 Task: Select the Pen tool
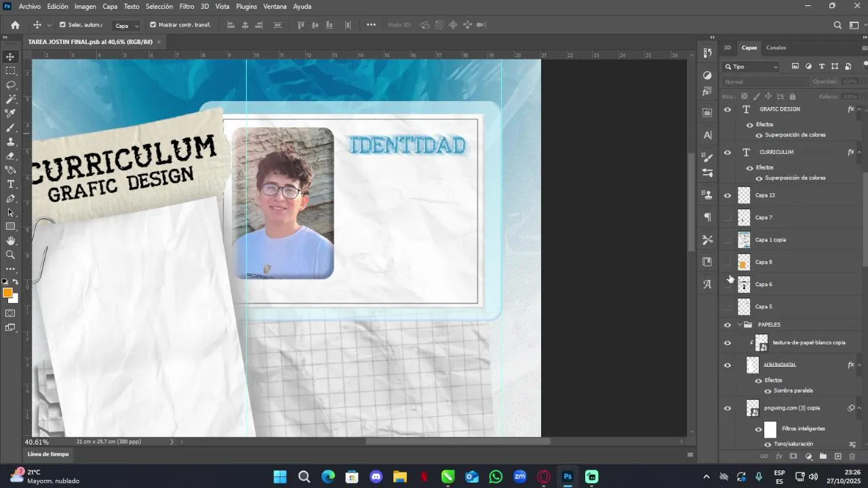click(x=10, y=199)
